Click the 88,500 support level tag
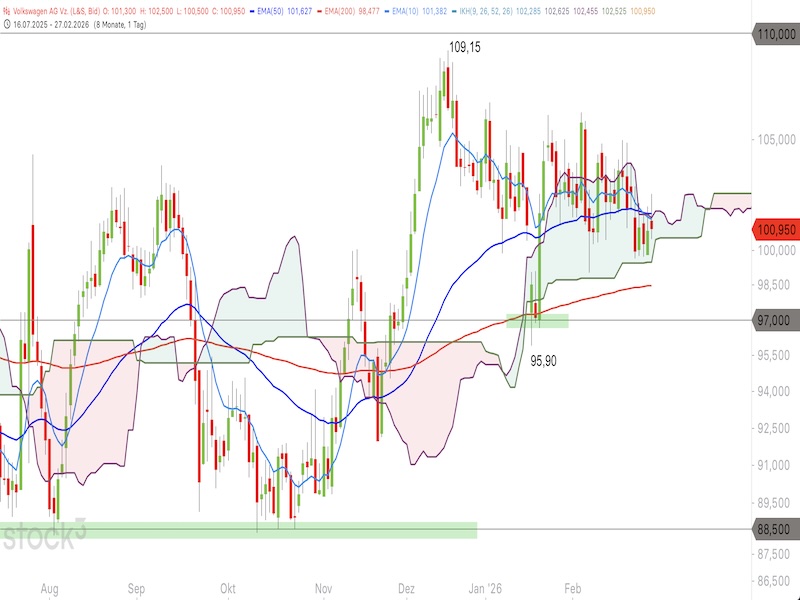800x600 pixels. [776, 529]
